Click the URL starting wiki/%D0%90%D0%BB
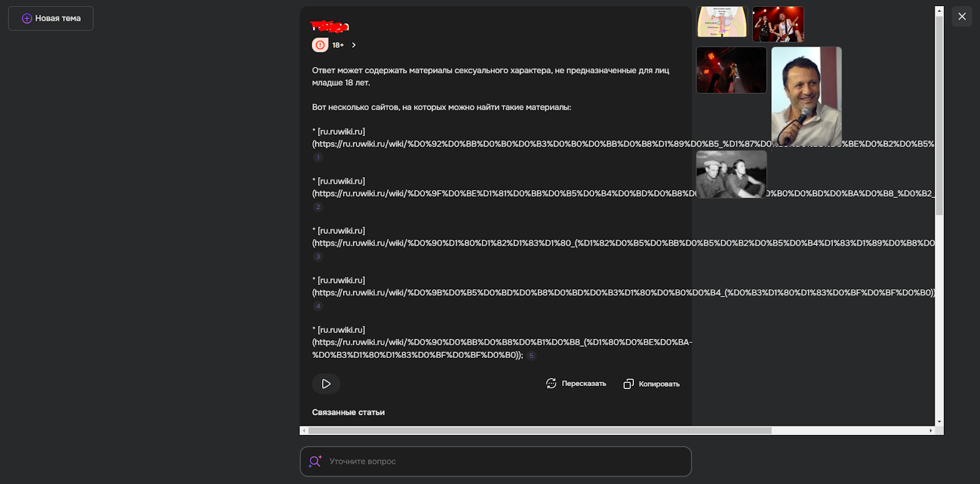980x484 pixels. coord(502,349)
